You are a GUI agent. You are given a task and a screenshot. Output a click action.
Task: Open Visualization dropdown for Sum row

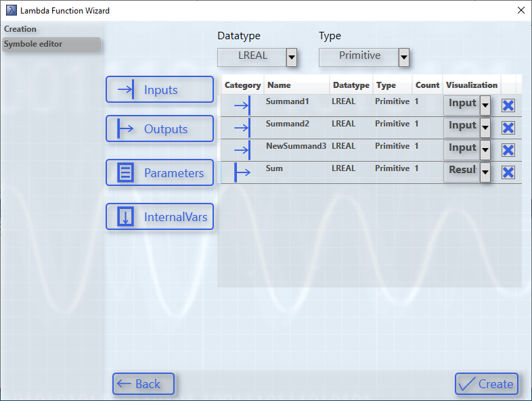pyautogui.click(x=485, y=172)
